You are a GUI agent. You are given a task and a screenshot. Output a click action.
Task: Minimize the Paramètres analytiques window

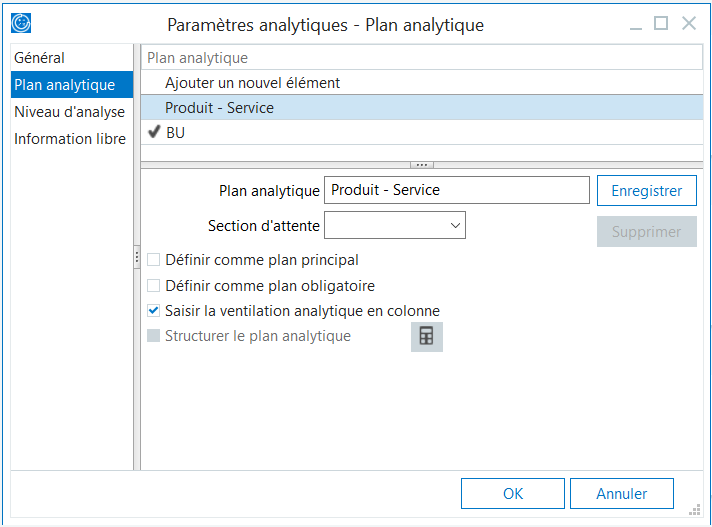point(632,23)
